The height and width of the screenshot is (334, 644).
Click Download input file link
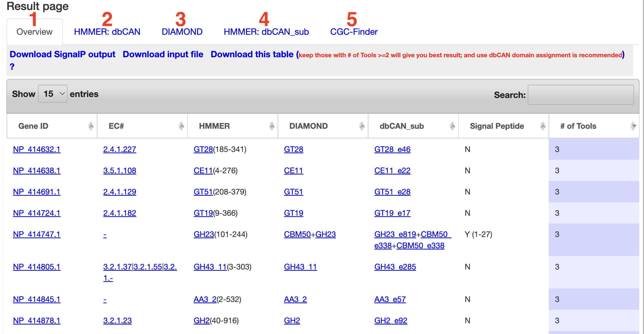pos(163,54)
